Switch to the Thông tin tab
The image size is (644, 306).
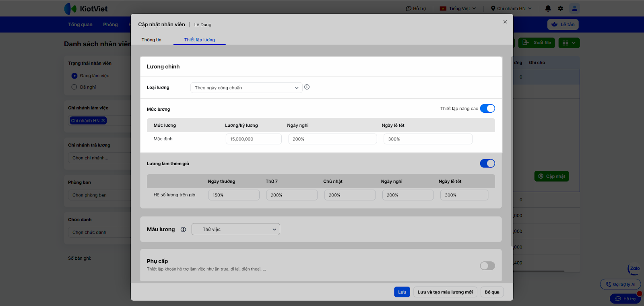click(151, 40)
